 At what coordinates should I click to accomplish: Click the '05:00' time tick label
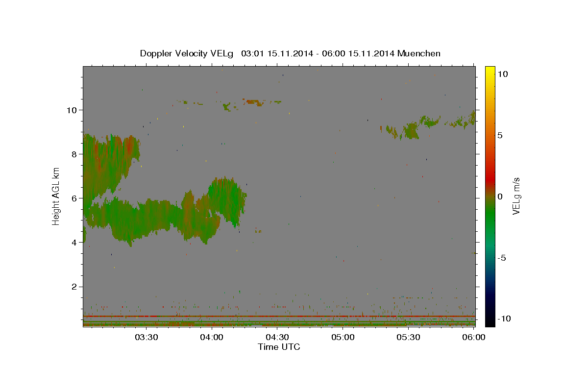[343, 337]
